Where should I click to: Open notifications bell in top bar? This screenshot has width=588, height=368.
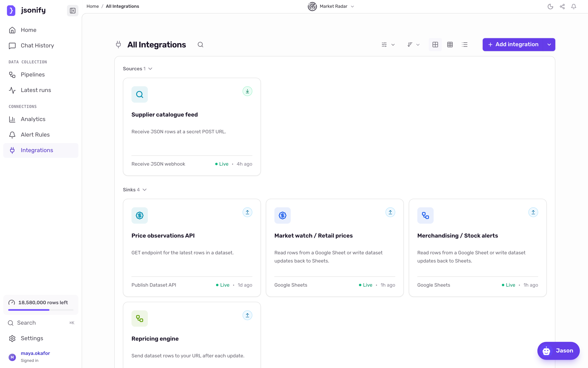(574, 7)
